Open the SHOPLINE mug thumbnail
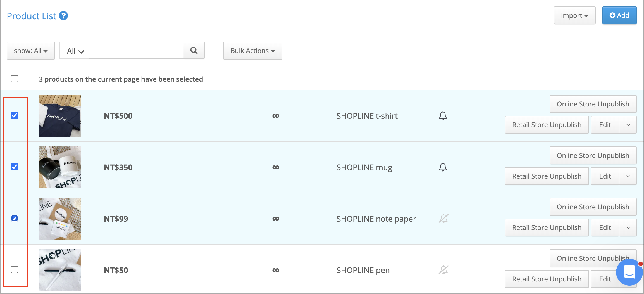644x294 pixels. click(x=60, y=167)
